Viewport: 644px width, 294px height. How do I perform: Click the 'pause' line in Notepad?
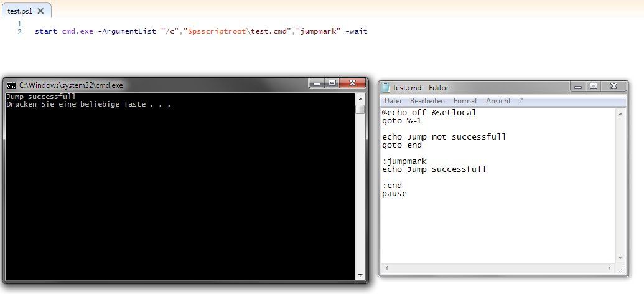click(394, 194)
